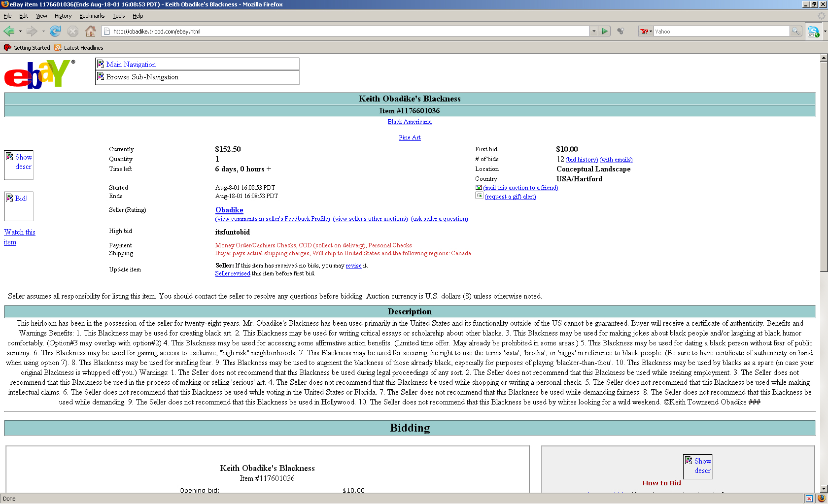Click ask seller a question link
This screenshot has height=504, width=828.
(x=439, y=219)
